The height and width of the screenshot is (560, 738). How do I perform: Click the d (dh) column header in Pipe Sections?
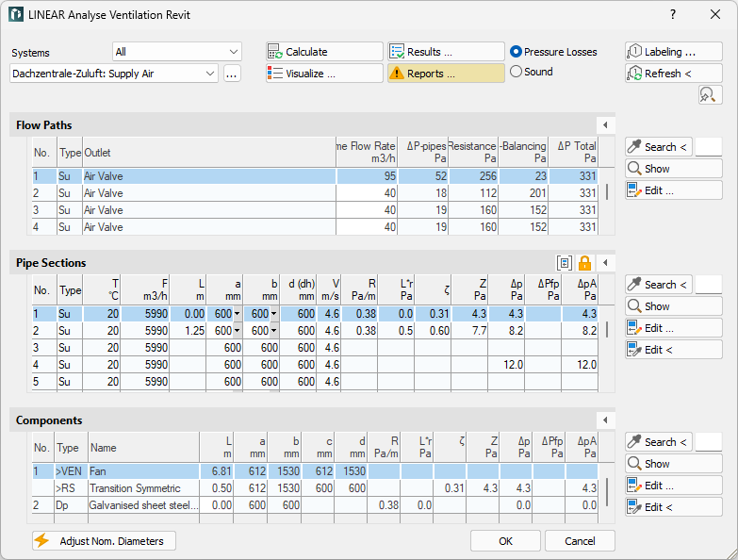[x=298, y=289]
